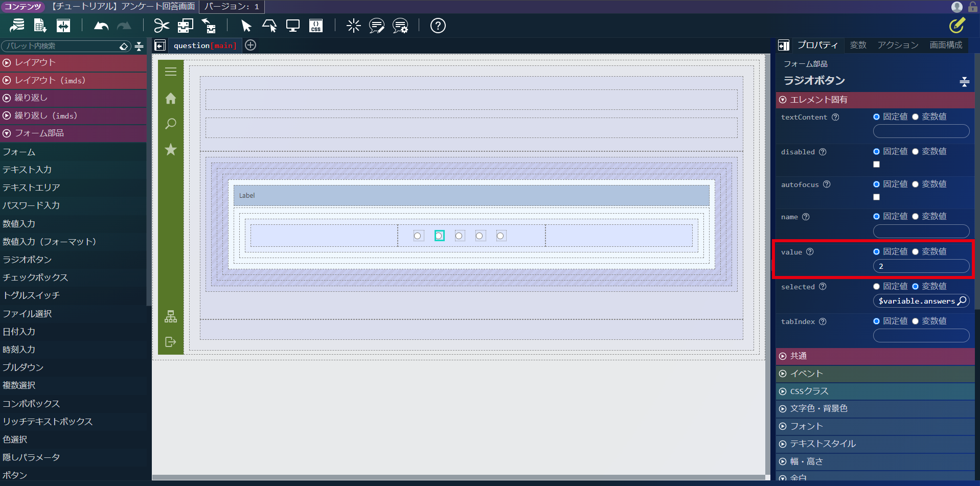Expand the レイアウト (imds) category
This screenshot has width=980, height=486.
coord(73,80)
